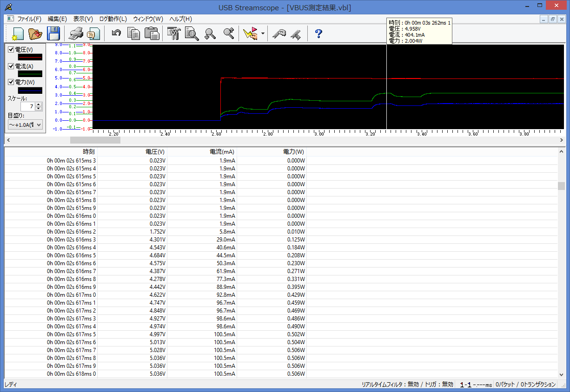Click the red voltage line color swatch
Screen dimensions: 570x392
coord(30,57)
